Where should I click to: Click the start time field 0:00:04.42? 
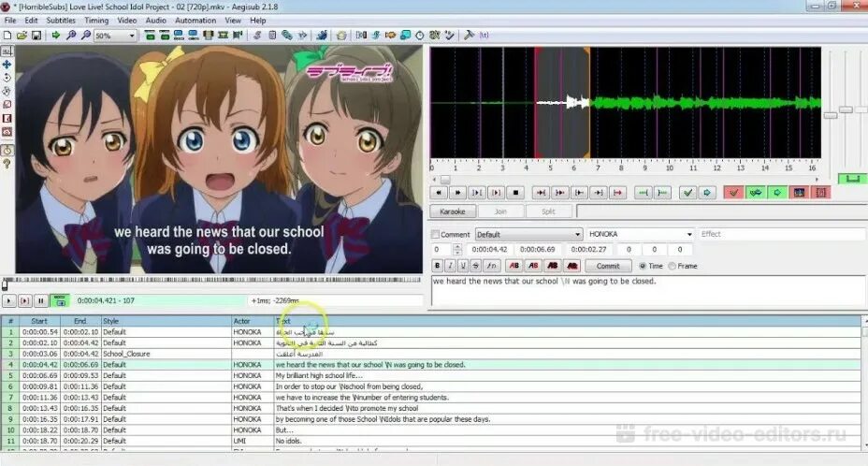point(489,250)
